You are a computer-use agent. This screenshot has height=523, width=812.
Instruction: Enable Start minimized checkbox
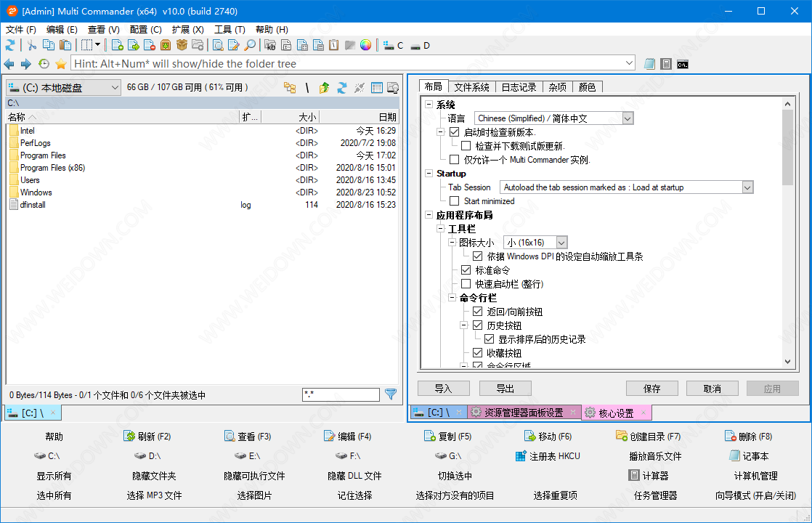[455, 201]
